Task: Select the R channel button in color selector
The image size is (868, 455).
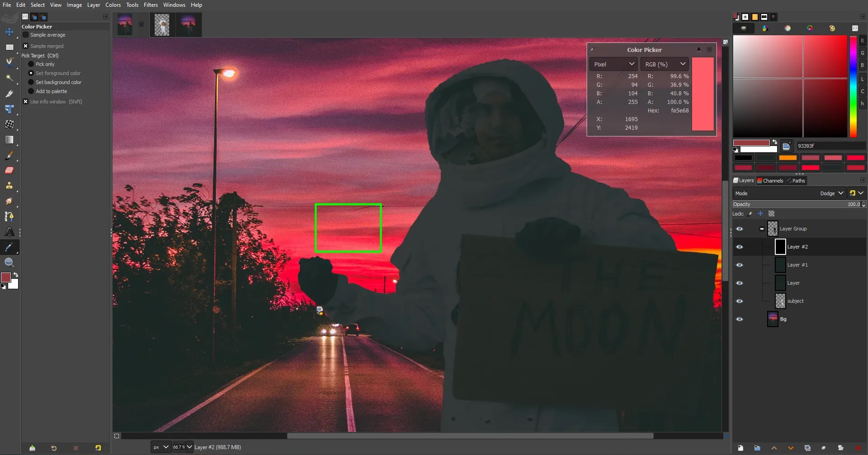Action: tap(862, 41)
